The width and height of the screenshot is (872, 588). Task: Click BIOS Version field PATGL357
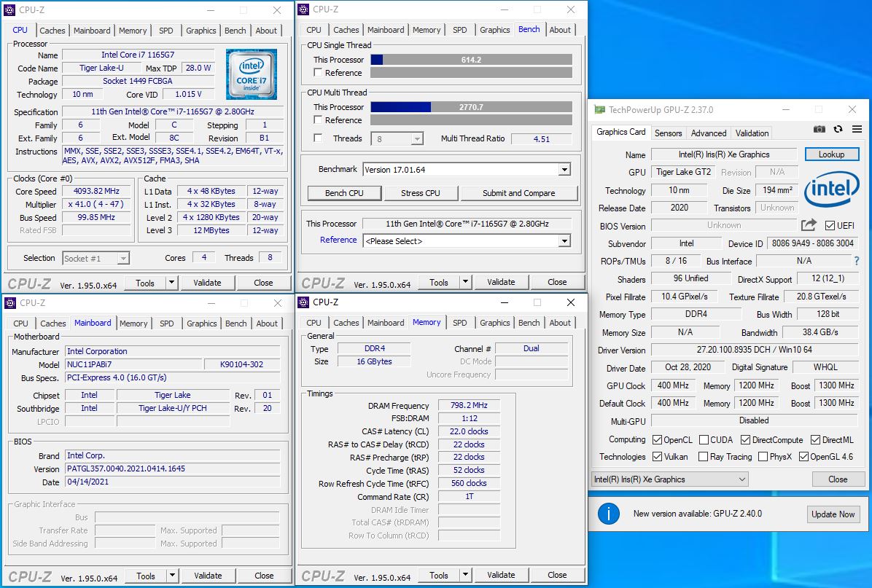[172, 469]
